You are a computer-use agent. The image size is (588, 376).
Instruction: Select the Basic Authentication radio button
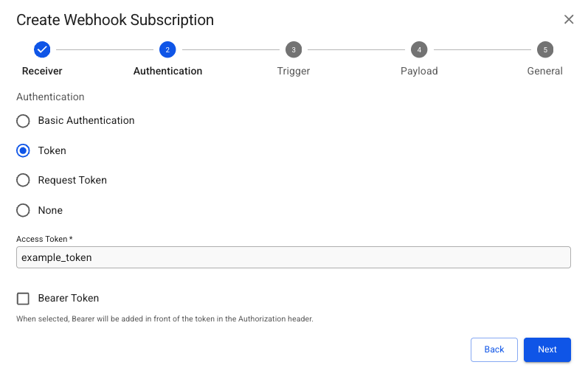pyautogui.click(x=24, y=121)
